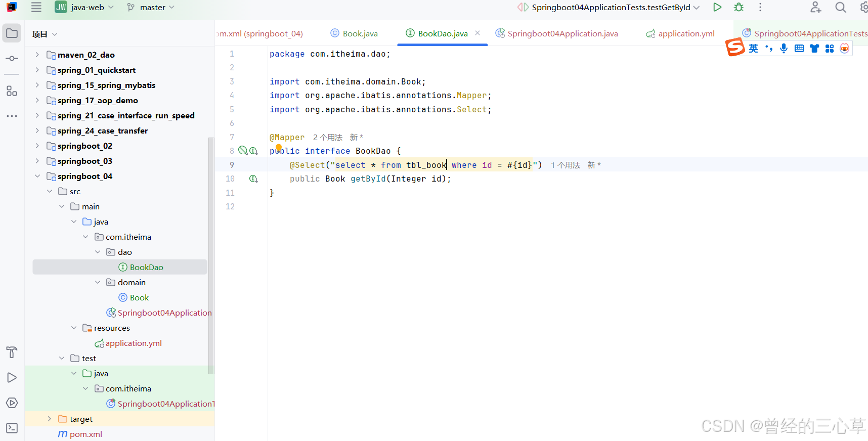Open the add collaborator account icon
This screenshot has height=441, width=868.
815,7
